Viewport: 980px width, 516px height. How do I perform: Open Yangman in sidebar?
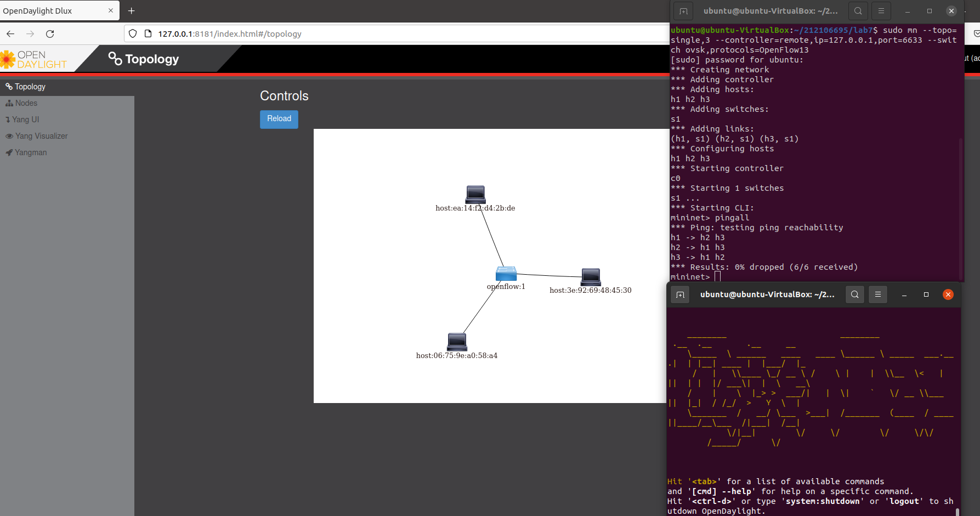tap(26, 152)
